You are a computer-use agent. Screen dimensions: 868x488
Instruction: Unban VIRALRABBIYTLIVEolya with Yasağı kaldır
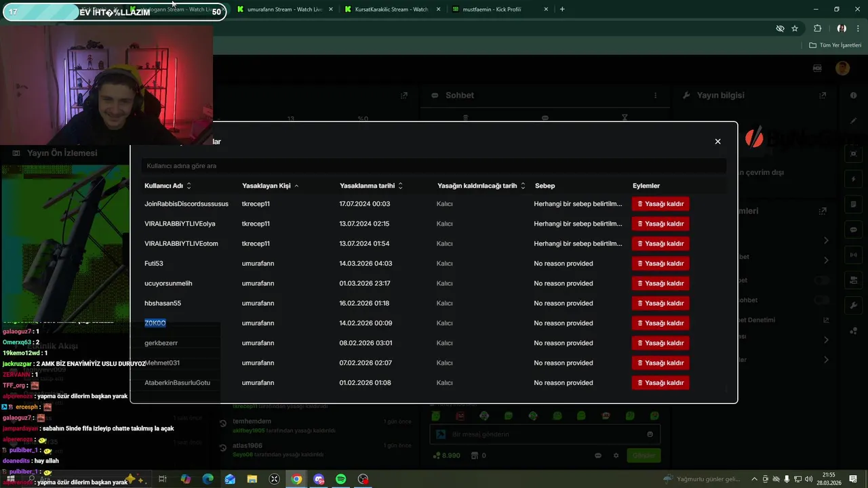660,224
